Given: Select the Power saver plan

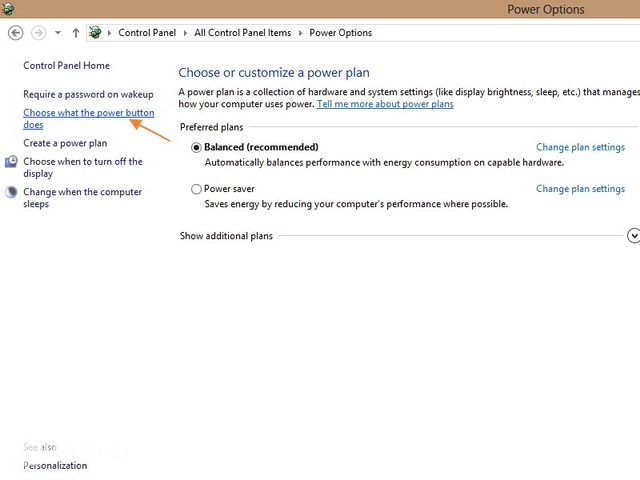Looking at the screenshot, I should pos(196,189).
